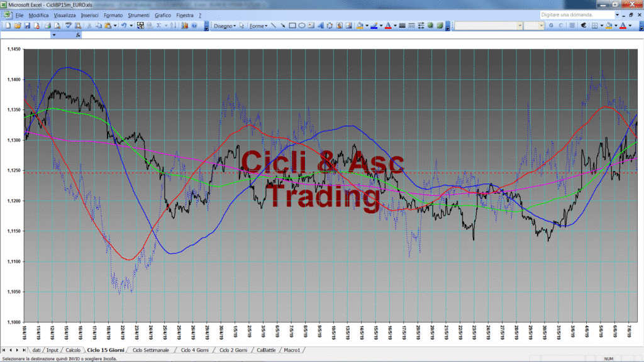The image size is (644, 362).
Task: Save the workbook with the floppy disk icon
Action: [x=27, y=26]
